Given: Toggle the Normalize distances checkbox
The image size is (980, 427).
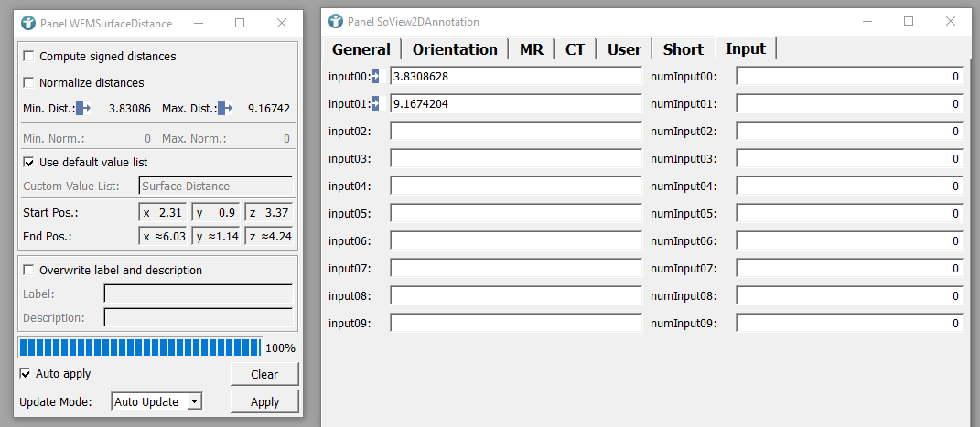Looking at the screenshot, I should [29, 83].
